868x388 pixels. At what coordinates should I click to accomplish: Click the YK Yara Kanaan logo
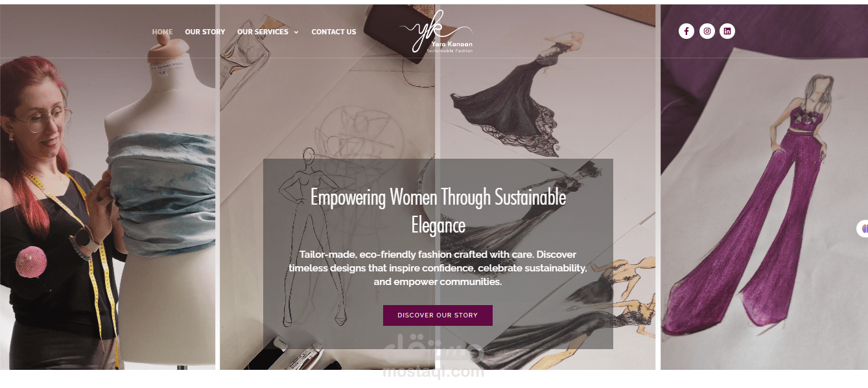point(436,32)
